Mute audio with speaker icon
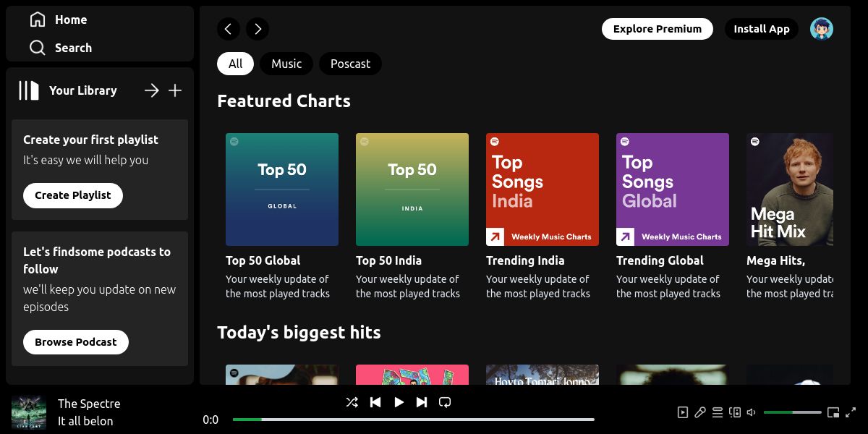 pyautogui.click(x=752, y=412)
